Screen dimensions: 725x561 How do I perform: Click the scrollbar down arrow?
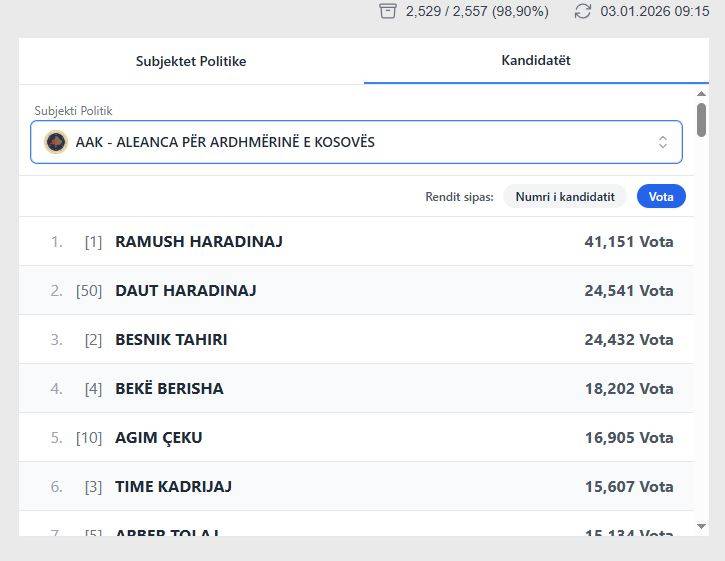[x=701, y=526]
